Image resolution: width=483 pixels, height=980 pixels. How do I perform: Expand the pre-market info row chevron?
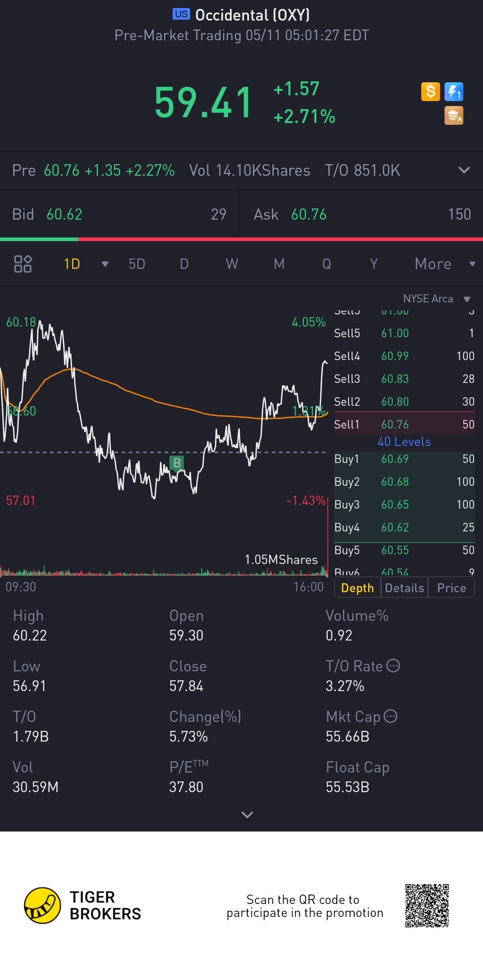(464, 170)
